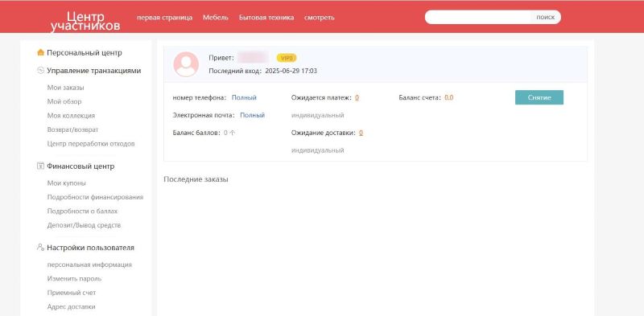The width and height of the screenshot is (644, 316).
Task: Go to Моя коллекция
Action: pyautogui.click(x=71, y=116)
